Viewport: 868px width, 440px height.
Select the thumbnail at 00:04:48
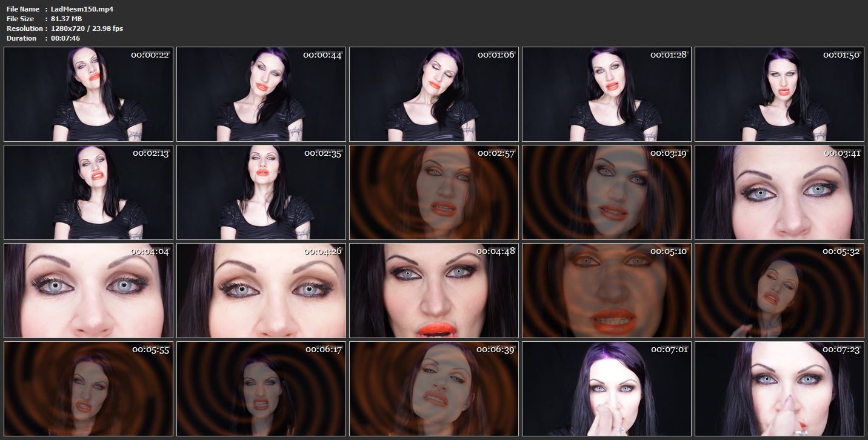coord(434,290)
